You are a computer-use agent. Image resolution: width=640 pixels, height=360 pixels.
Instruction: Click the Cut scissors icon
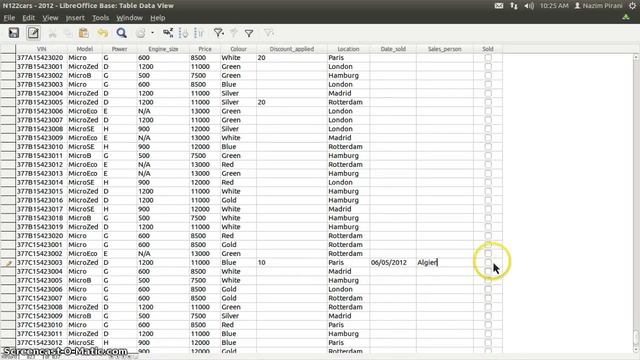(x=52, y=33)
